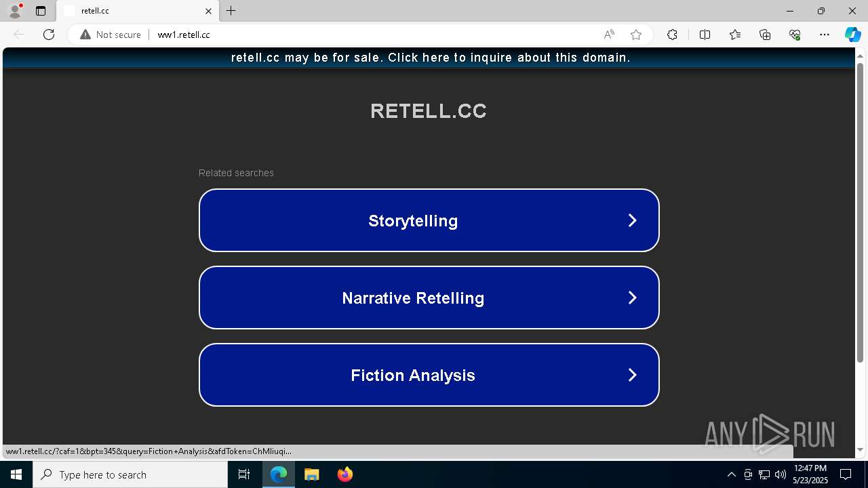Close the retell.cc tab
The image size is (868, 488).
(x=208, y=11)
